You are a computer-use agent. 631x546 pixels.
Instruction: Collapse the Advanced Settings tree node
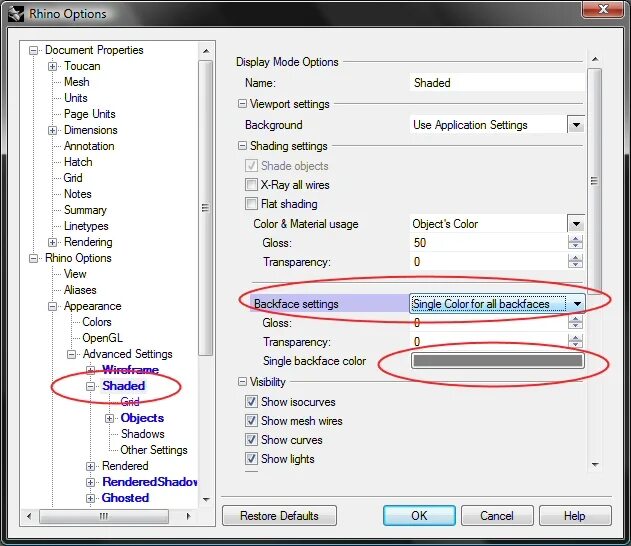click(x=72, y=354)
